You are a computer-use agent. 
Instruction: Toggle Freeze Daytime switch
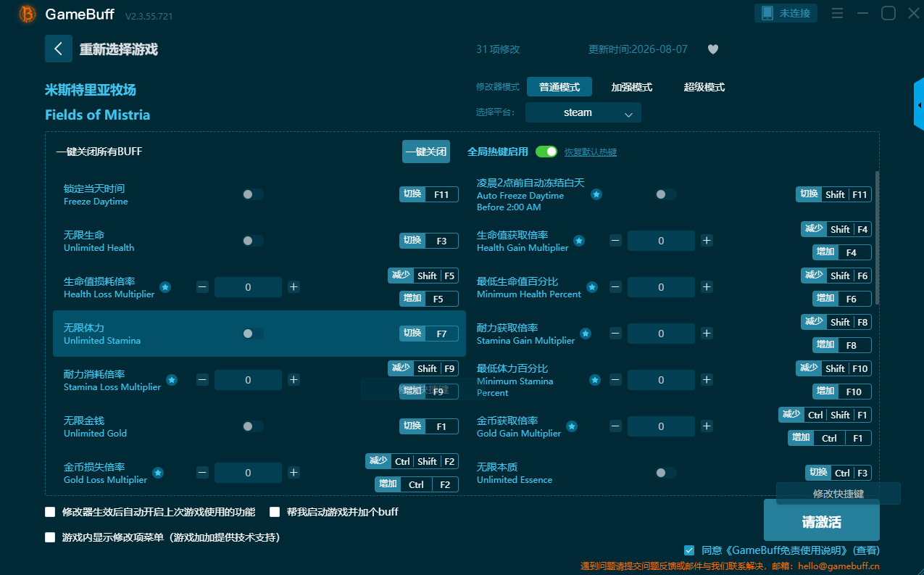click(x=252, y=194)
